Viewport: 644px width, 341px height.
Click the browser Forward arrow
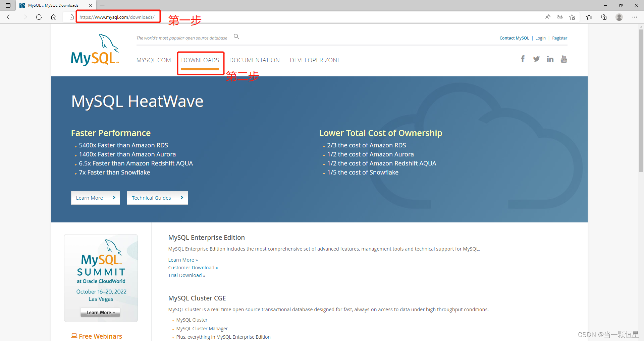coord(24,17)
